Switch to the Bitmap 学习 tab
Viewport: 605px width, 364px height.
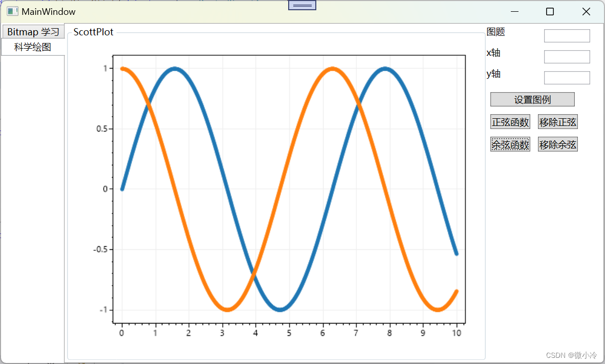(x=33, y=32)
